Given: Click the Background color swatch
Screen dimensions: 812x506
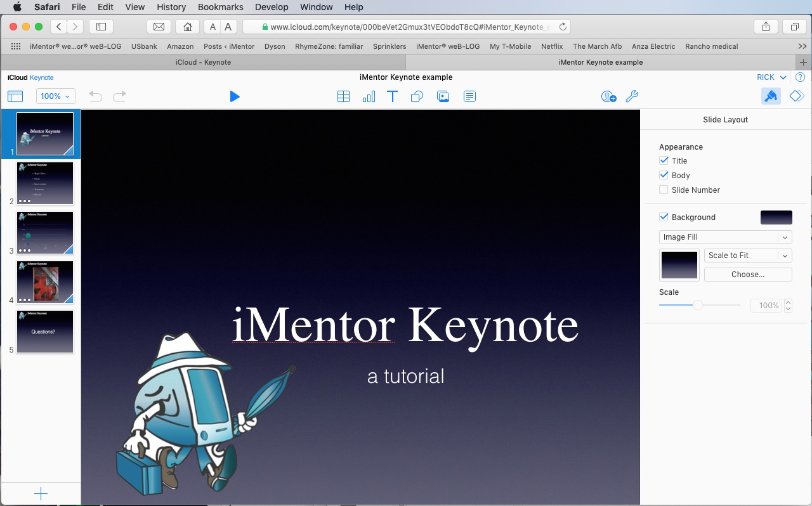Looking at the screenshot, I should (x=776, y=217).
